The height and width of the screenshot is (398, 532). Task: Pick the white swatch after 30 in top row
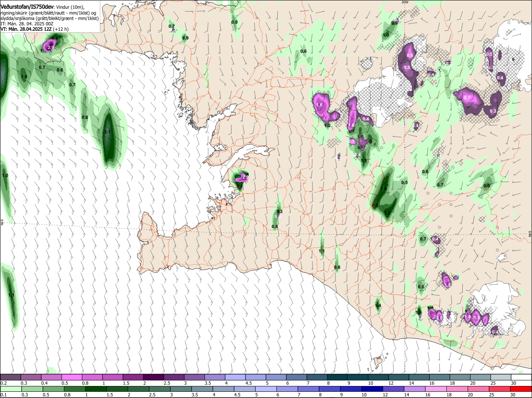(521, 377)
